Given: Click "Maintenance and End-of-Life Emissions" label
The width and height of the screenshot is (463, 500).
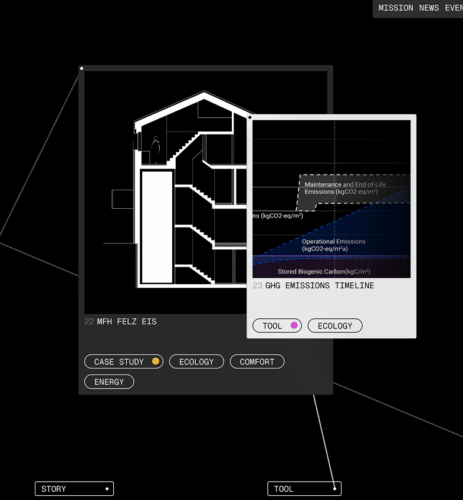Looking at the screenshot, I should click(345, 188).
